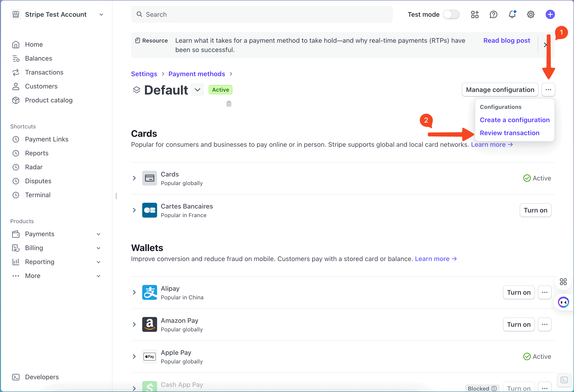This screenshot has width=574, height=392.
Task: Expand Payments section in sidebar
Action: (x=98, y=234)
